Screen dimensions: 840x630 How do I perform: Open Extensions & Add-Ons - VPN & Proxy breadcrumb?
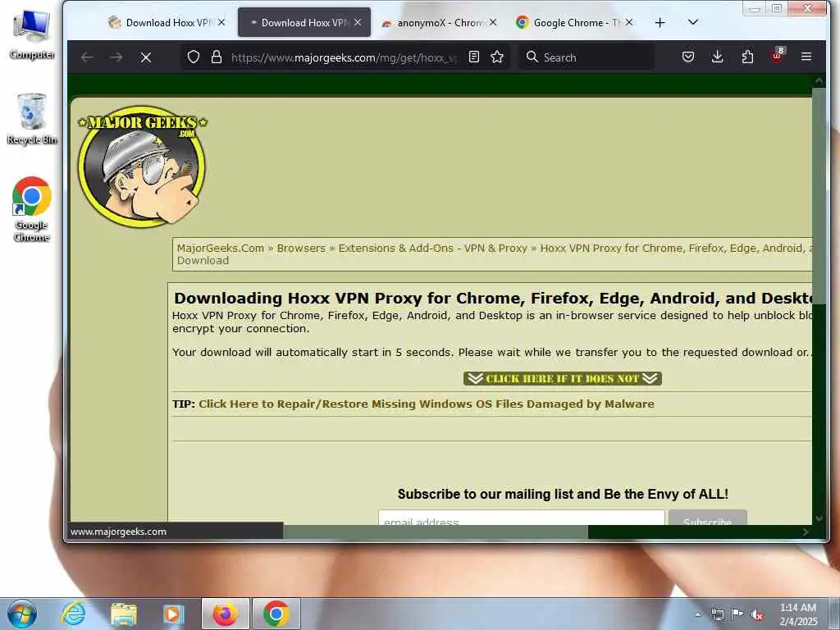433,248
